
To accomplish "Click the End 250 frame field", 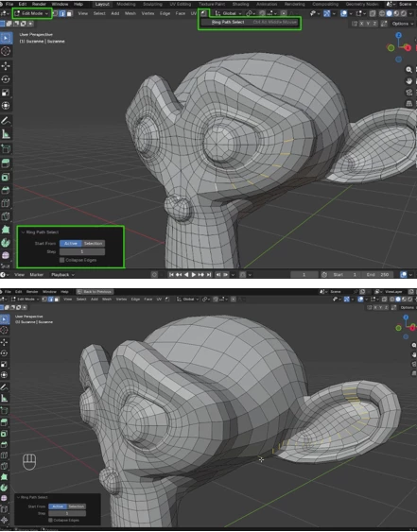I will click(x=378, y=274).
